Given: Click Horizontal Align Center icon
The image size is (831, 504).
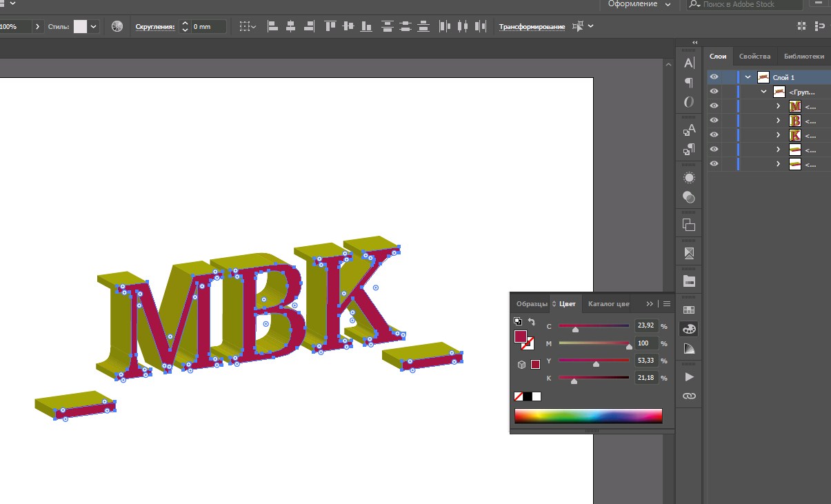Looking at the screenshot, I should (290, 26).
